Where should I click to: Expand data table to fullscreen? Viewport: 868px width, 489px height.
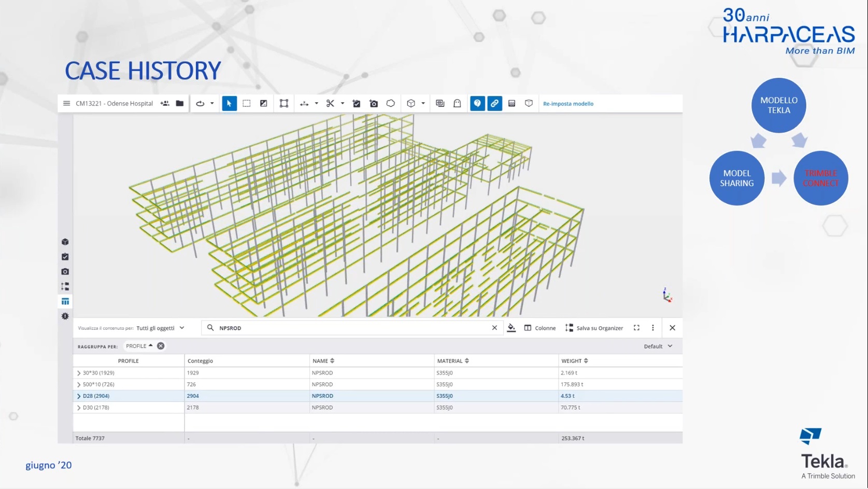(636, 328)
